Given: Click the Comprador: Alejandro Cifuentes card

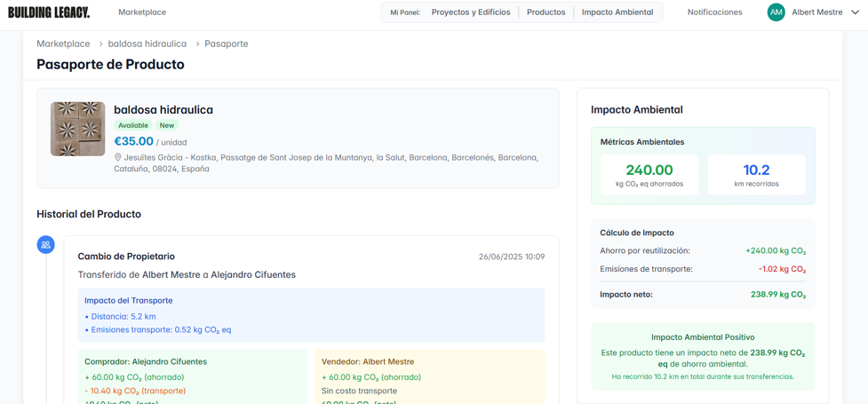Looking at the screenshot, I should tap(193, 376).
